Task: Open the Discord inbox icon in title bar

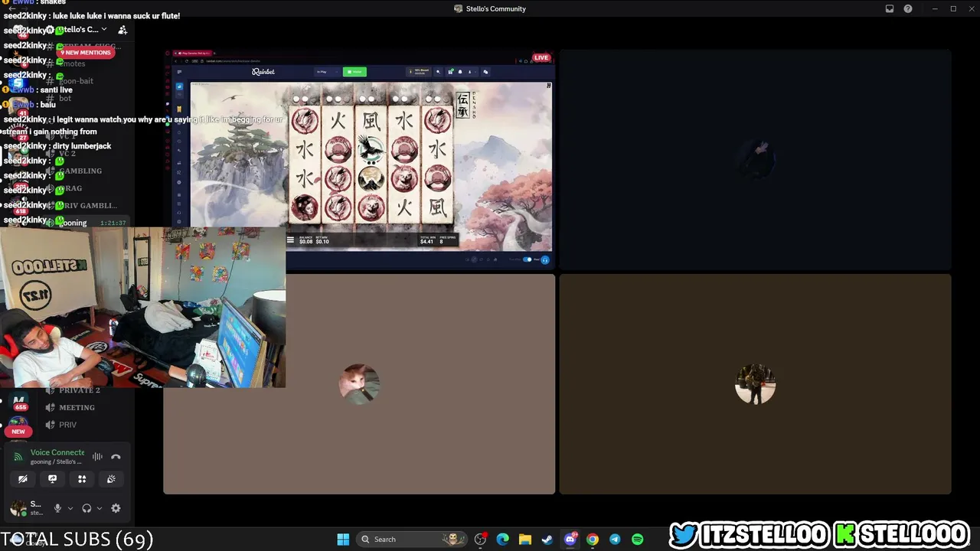Action: 890,8
